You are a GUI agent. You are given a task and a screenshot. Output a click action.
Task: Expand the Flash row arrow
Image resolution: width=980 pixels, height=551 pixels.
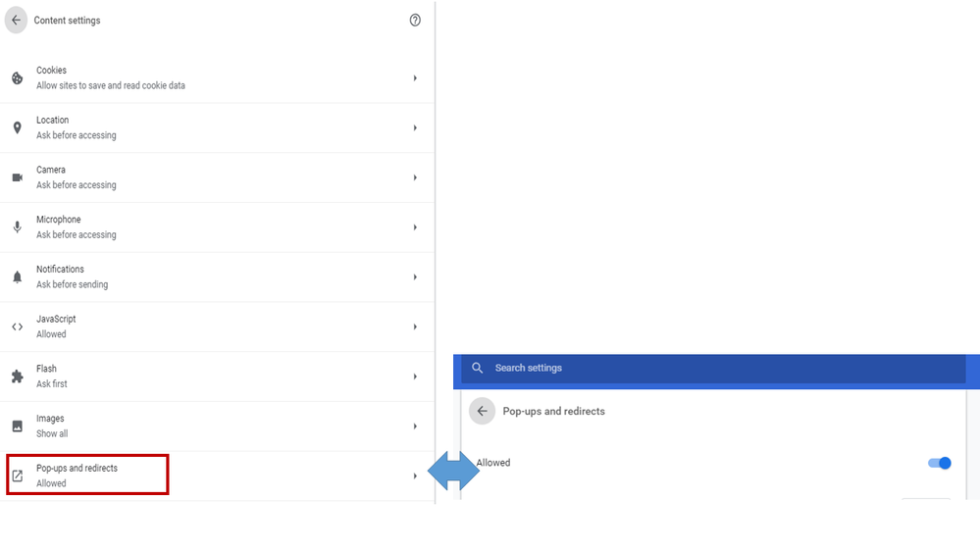415,376
